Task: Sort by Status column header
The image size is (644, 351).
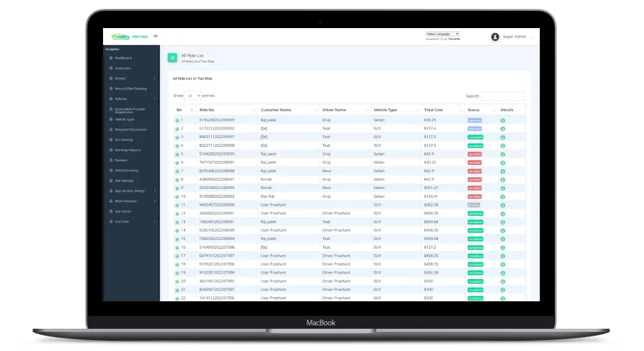Action: tap(481, 110)
